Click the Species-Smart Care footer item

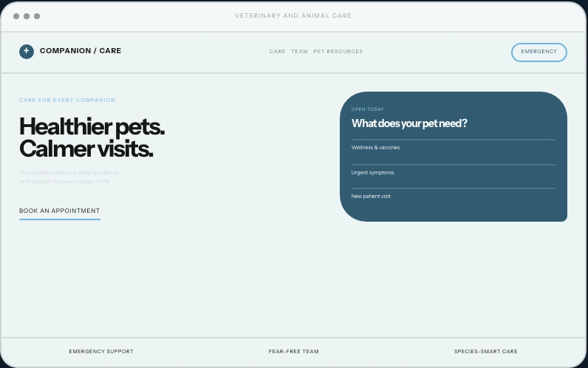point(485,352)
